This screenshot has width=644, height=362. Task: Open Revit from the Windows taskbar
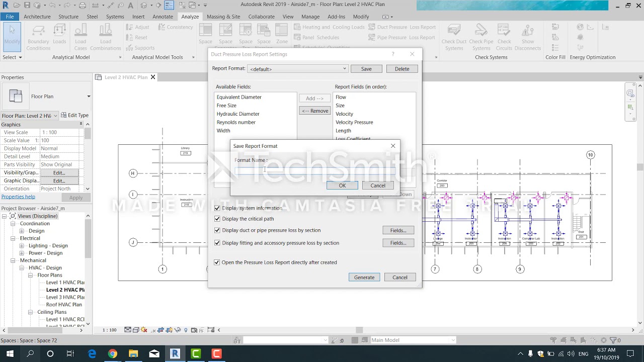(x=175, y=354)
